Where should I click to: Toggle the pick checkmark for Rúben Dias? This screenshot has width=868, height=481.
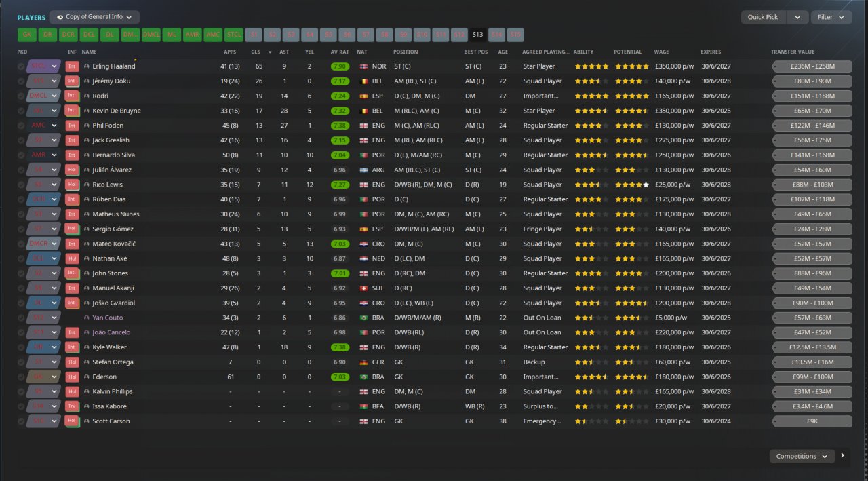tap(21, 199)
